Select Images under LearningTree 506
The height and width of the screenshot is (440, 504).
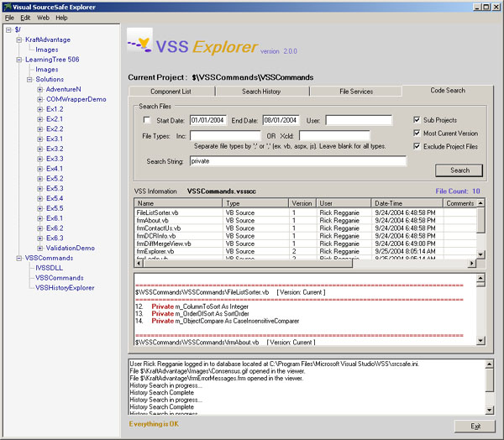(47, 70)
